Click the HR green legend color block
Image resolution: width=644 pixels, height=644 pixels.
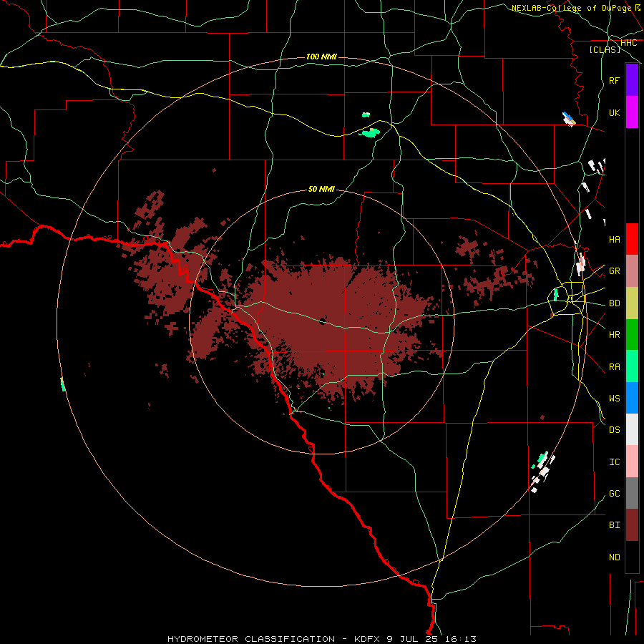[632, 335]
